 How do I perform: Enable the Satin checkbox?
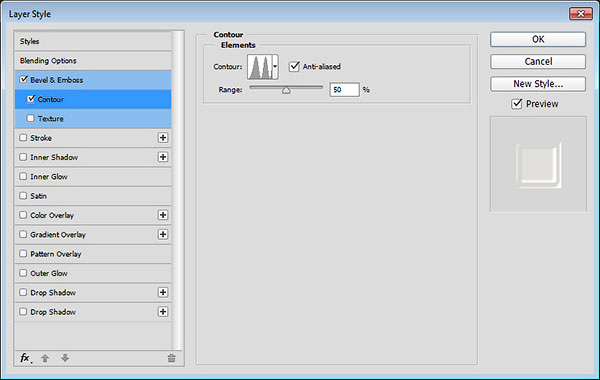[23, 195]
